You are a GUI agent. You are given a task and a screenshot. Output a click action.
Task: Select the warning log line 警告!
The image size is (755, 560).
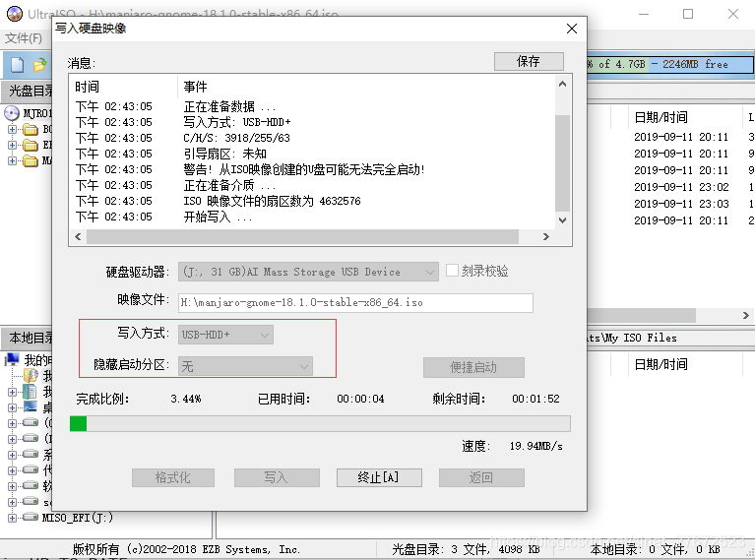pos(304,169)
